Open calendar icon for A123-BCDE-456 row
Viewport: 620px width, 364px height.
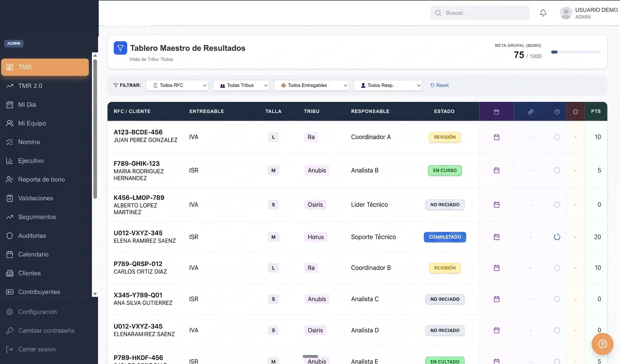tap(497, 137)
